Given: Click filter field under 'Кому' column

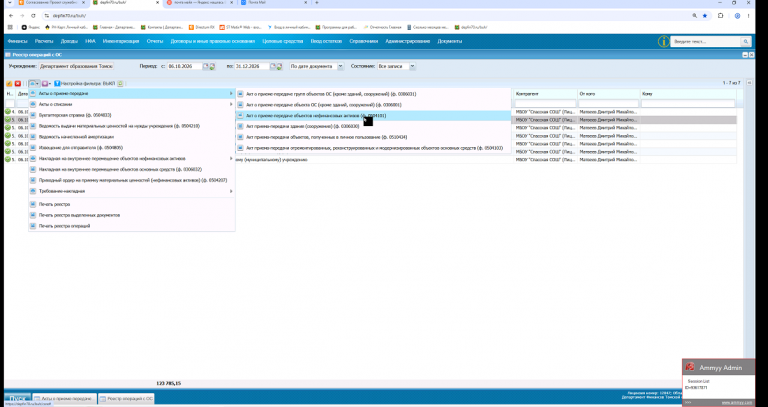Looking at the screenshot, I should [688, 103].
